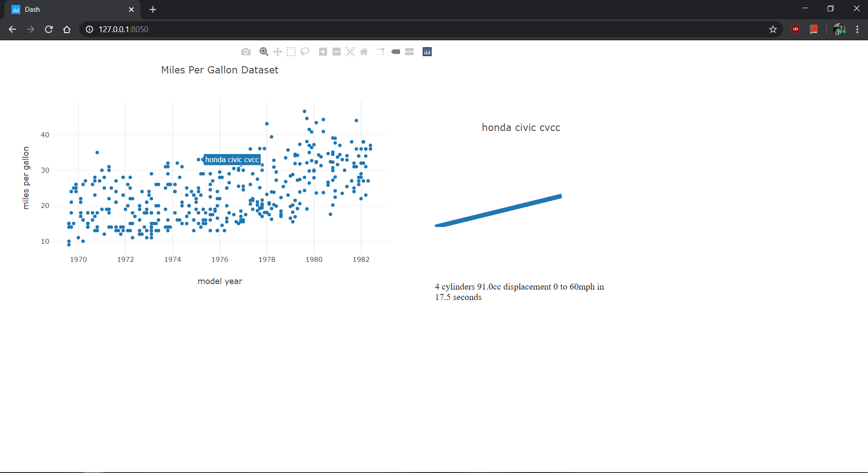Click the 4 cylinders description text
Viewport: 868px width, 473px height.
point(519,292)
